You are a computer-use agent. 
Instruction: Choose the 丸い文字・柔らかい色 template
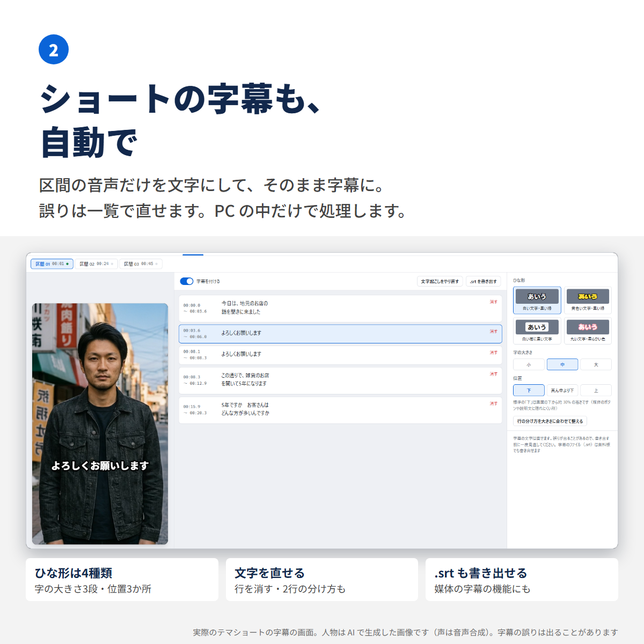(588, 331)
